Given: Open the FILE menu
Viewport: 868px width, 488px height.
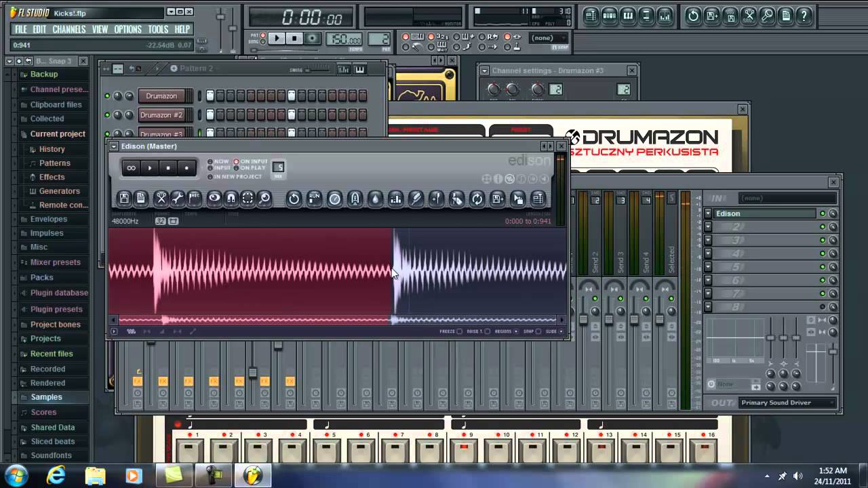Looking at the screenshot, I should [x=21, y=29].
